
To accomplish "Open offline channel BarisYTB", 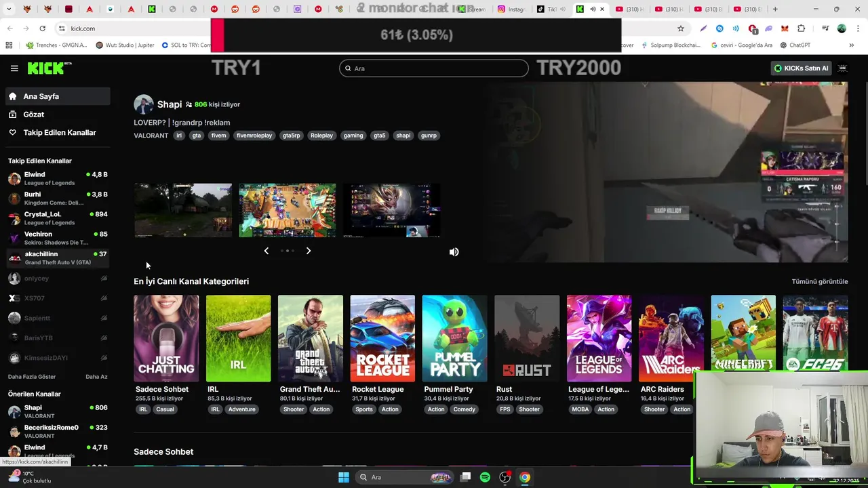I will (x=58, y=338).
